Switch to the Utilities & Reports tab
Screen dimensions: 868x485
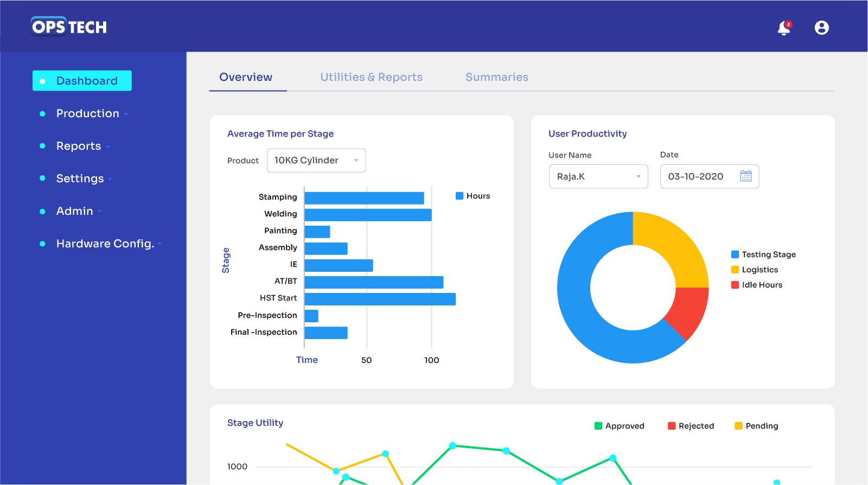371,77
